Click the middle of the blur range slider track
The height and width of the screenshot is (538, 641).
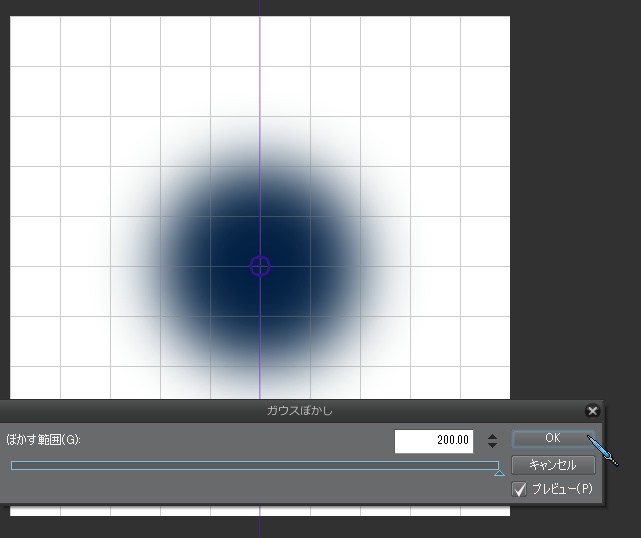click(x=255, y=465)
